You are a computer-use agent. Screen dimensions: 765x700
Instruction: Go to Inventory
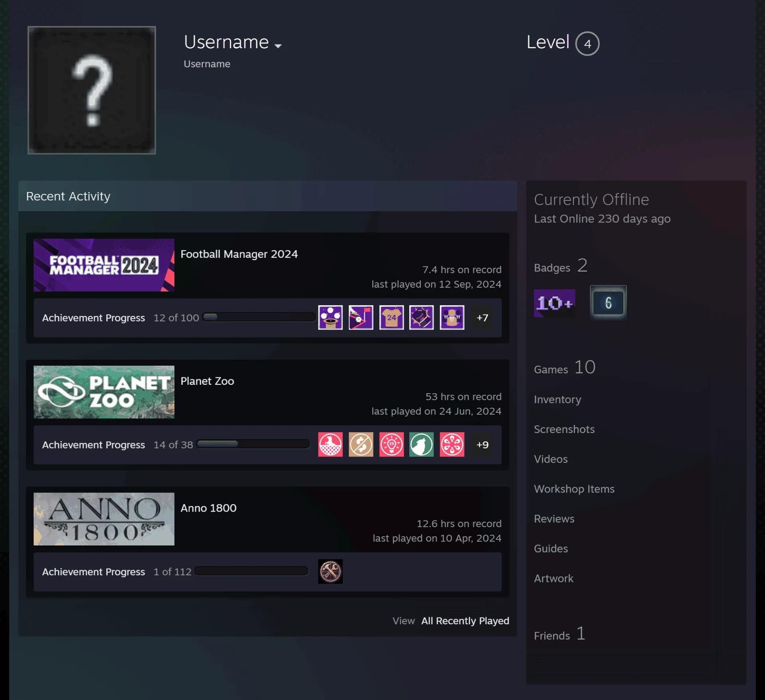[x=557, y=399]
